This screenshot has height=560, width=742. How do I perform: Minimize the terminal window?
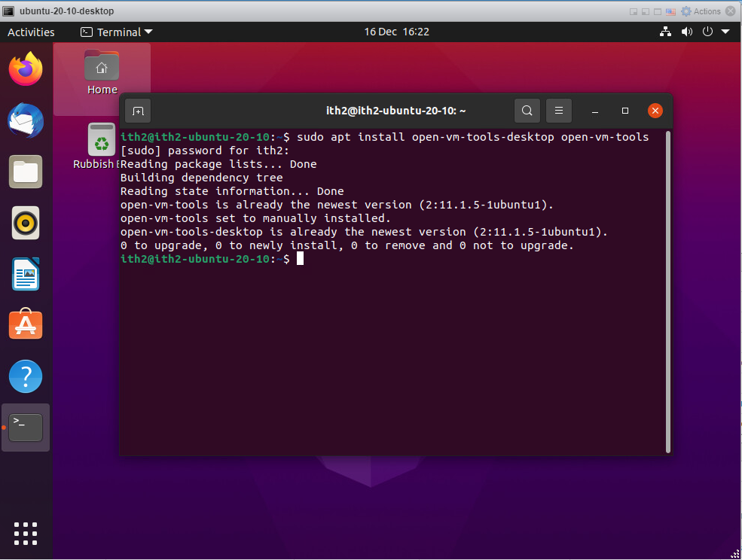coord(595,111)
